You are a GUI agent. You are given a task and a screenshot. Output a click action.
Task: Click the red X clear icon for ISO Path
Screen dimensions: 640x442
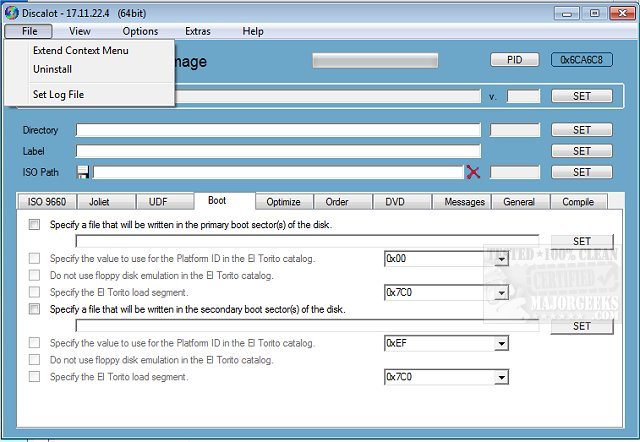click(x=473, y=172)
